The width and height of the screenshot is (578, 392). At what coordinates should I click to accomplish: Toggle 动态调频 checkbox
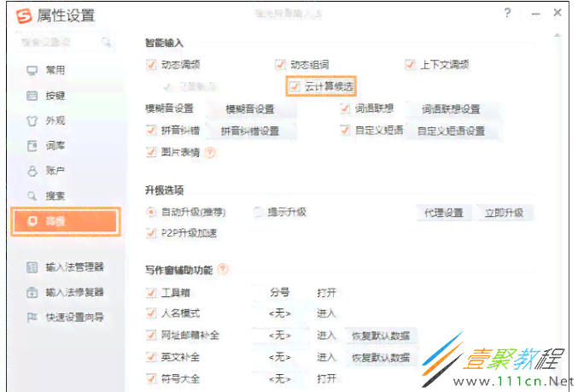pos(151,65)
